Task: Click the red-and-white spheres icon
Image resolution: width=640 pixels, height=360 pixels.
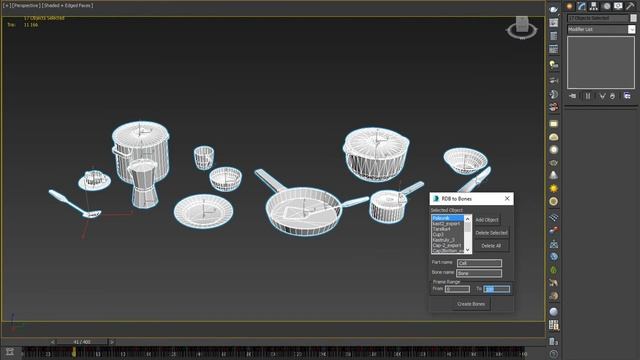Action: pyautogui.click(x=553, y=107)
